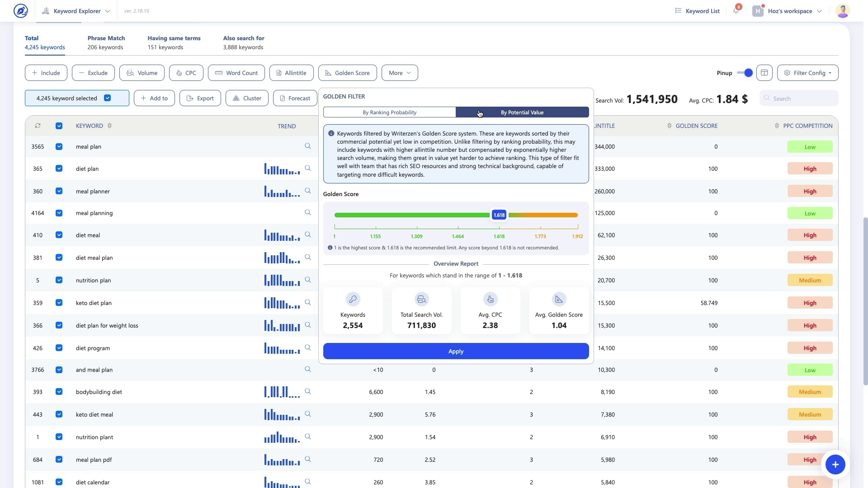Click the blue floating plus button
Viewport: 868px width, 488px height.
pos(835,465)
